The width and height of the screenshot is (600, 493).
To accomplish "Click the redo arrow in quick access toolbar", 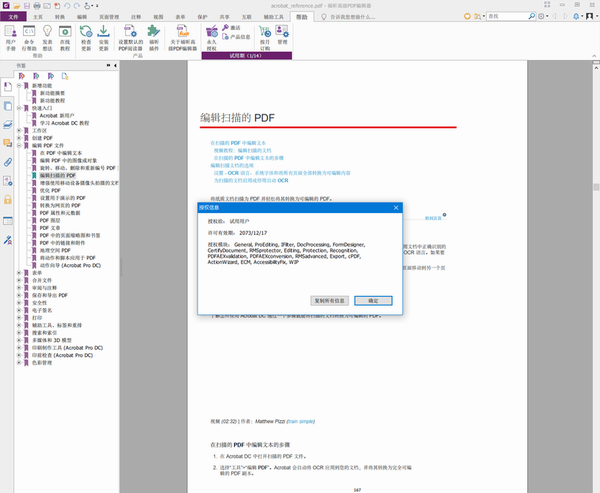I will (x=77, y=6).
